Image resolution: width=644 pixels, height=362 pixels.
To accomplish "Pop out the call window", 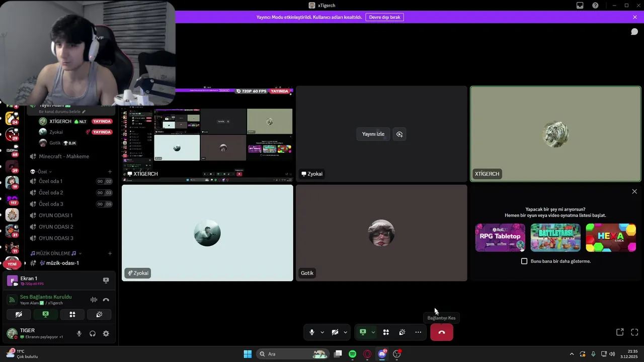I will tap(620, 332).
